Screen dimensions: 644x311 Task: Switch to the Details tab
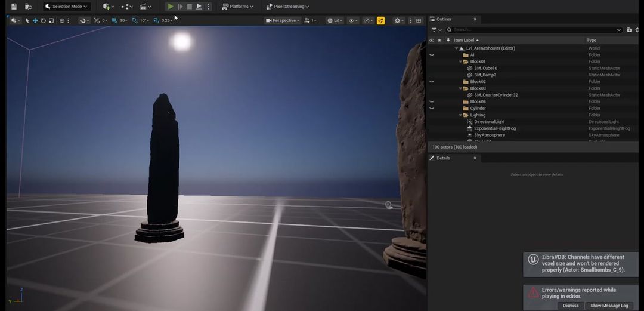pos(442,158)
